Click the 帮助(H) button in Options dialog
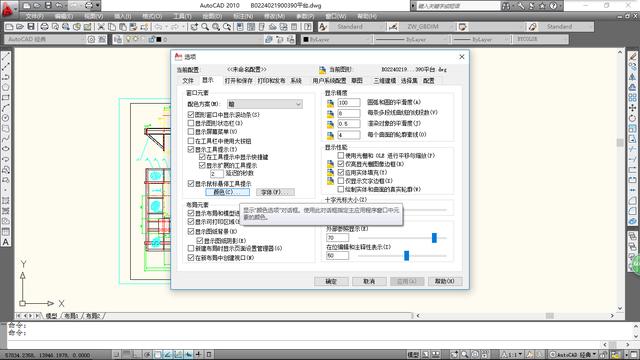The width and height of the screenshot is (640, 360). tap(445, 281)
